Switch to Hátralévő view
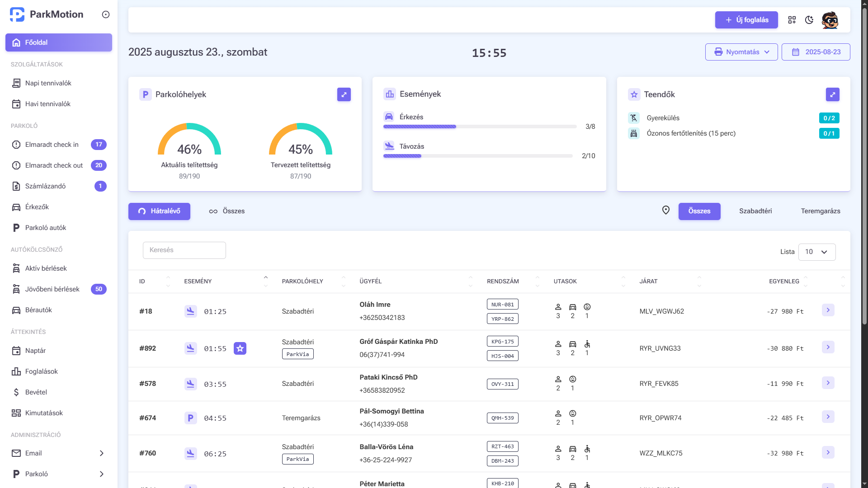 click(159, 211)
